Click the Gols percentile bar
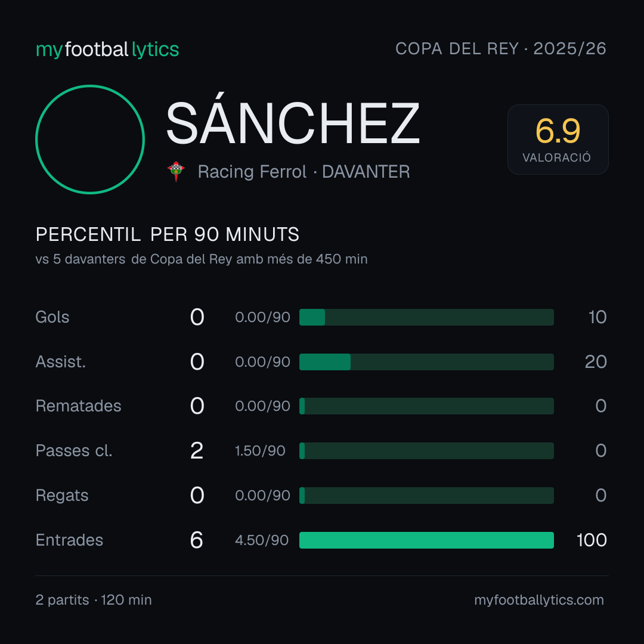Screen dimensions: 644x644 (426, 317)
